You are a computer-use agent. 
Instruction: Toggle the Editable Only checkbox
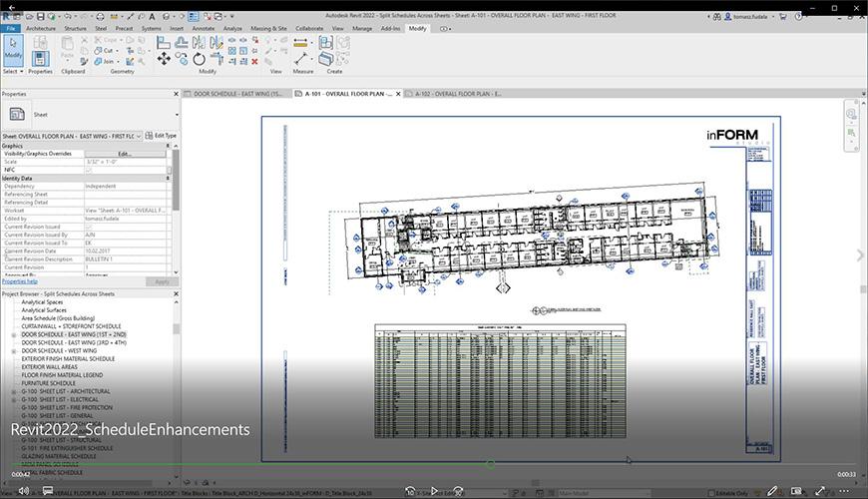[x=711, y=493]
